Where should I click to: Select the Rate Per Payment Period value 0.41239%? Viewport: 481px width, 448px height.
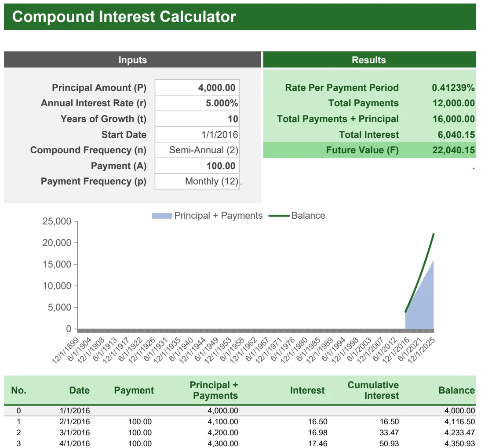coord(453,88)
